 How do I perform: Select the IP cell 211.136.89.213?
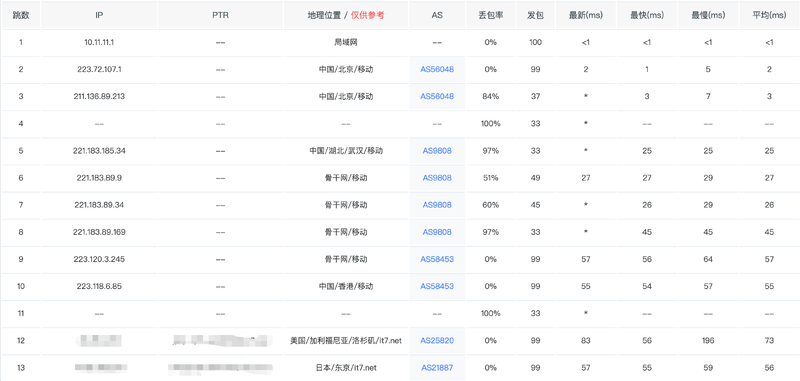pos(99,96)
